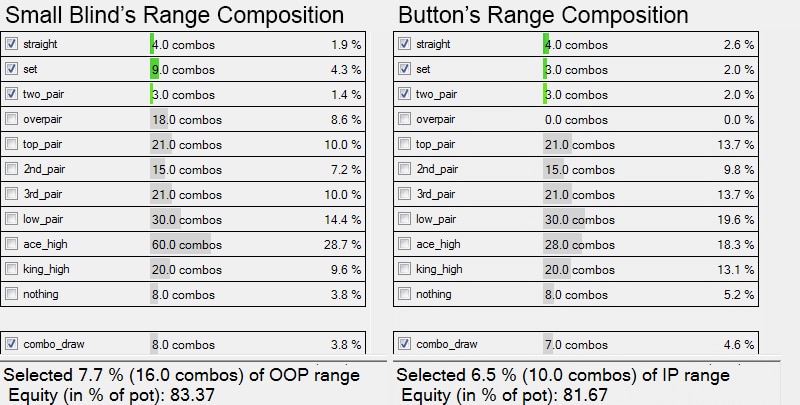The width and height of the screenshot is (800, 405).
Task: Toggle off Button's set checkbox
Action: [x=404, y=70]
